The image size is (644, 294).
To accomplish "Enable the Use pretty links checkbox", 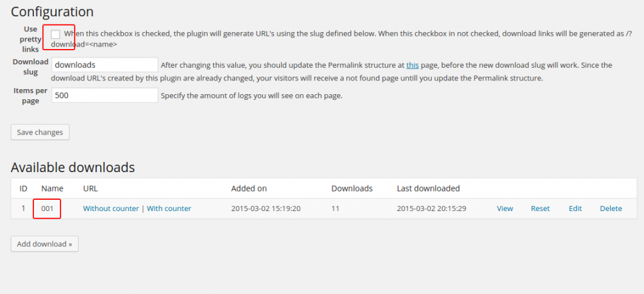I will pyautogui.click(x=55, y=35).
